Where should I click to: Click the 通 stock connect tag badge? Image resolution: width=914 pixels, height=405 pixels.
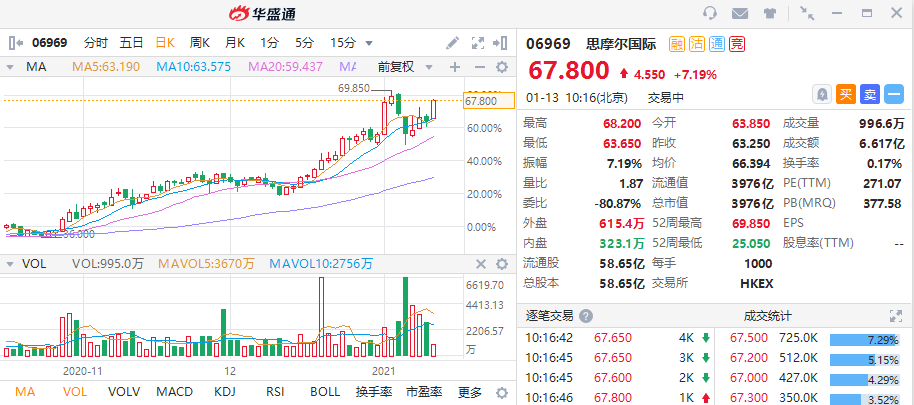pos(717,44)
